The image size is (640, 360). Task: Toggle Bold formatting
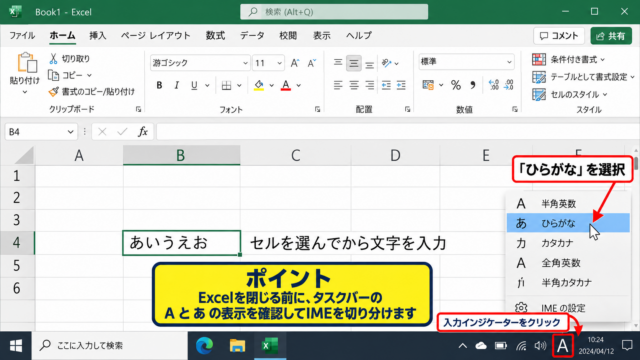point(159,85)
